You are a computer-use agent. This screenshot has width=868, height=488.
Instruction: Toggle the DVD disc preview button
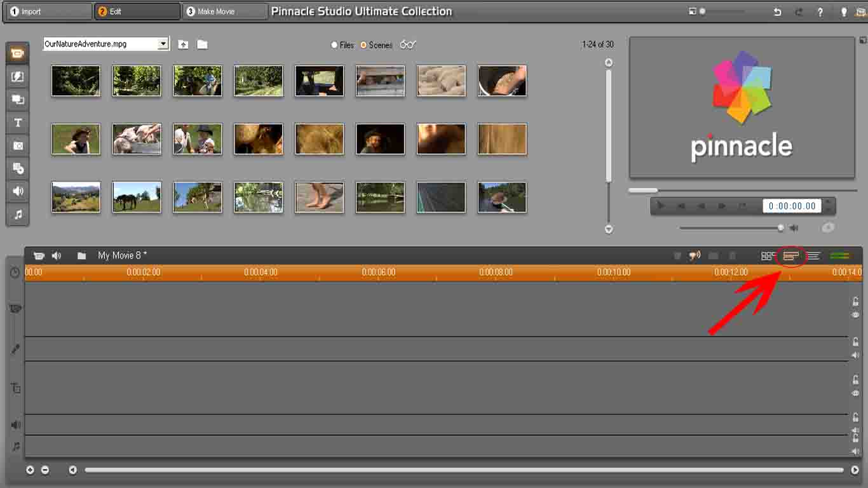pos(827,227)
